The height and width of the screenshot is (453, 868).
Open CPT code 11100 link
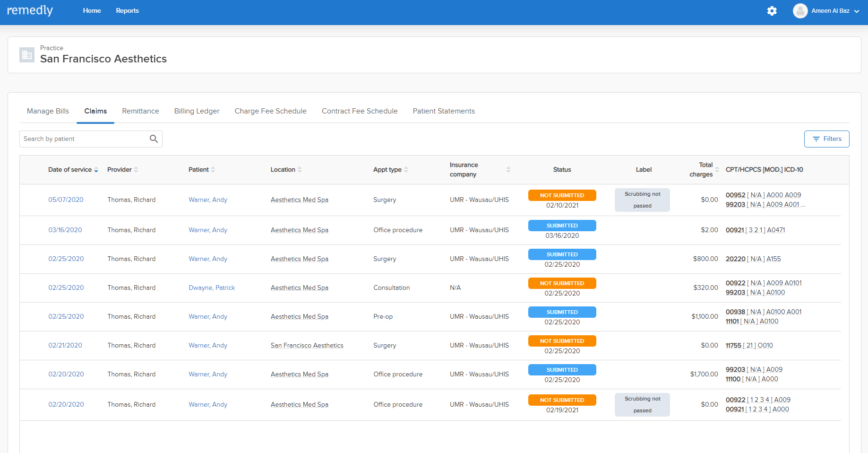point(751,379)
